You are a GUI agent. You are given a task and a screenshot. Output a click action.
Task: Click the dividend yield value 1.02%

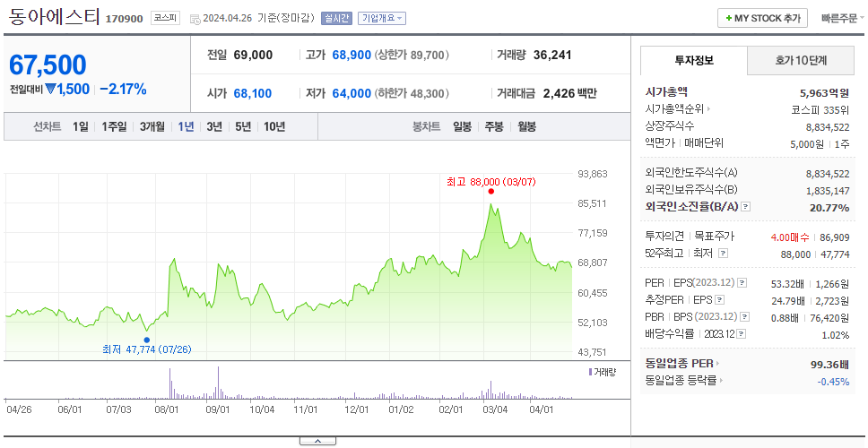(x=836, y=335)
